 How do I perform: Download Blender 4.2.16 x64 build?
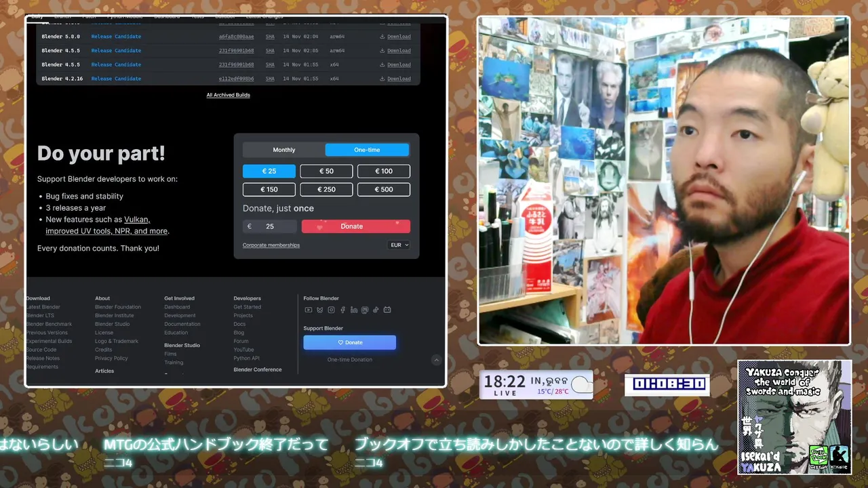point(395,79)
